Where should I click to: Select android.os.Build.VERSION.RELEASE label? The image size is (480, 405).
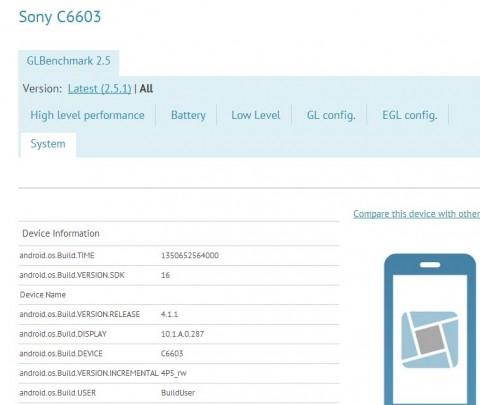click(x=80, y=314)
